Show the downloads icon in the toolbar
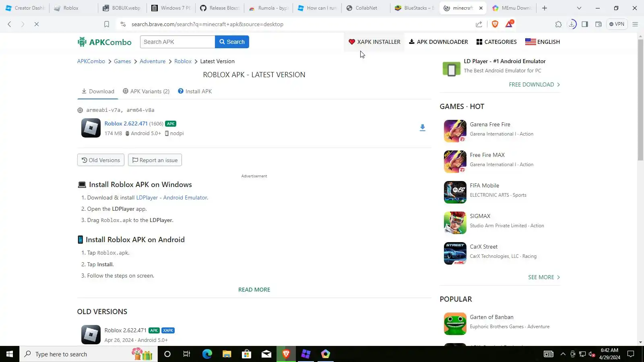Screen dimensions: 644x362 [572, 24]
